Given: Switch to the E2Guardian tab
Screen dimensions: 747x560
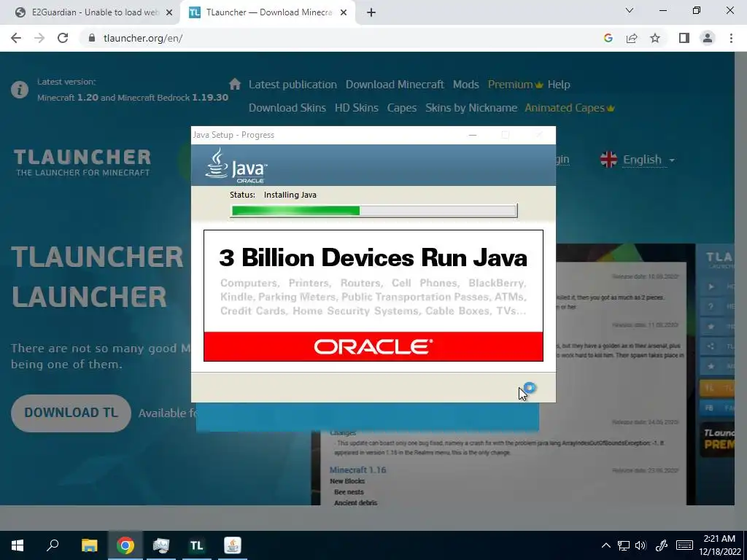Looking at the screenshot, I should coord(94,12).
